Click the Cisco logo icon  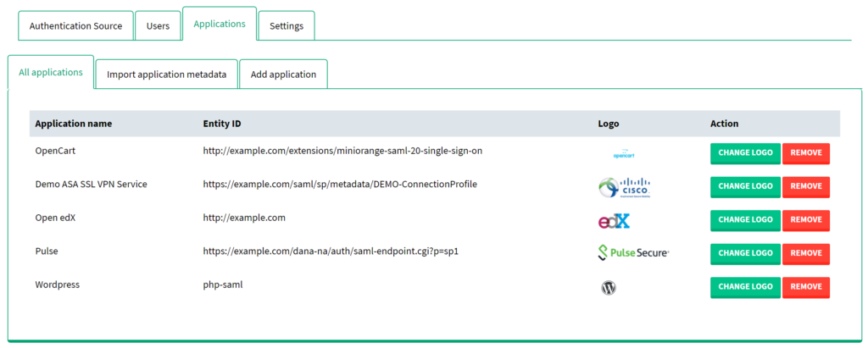pos(624,186)
